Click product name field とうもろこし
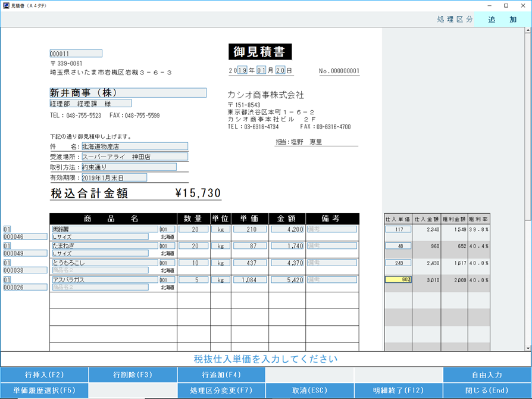Screen dimensions: 532x399 [x=105, y=263]
